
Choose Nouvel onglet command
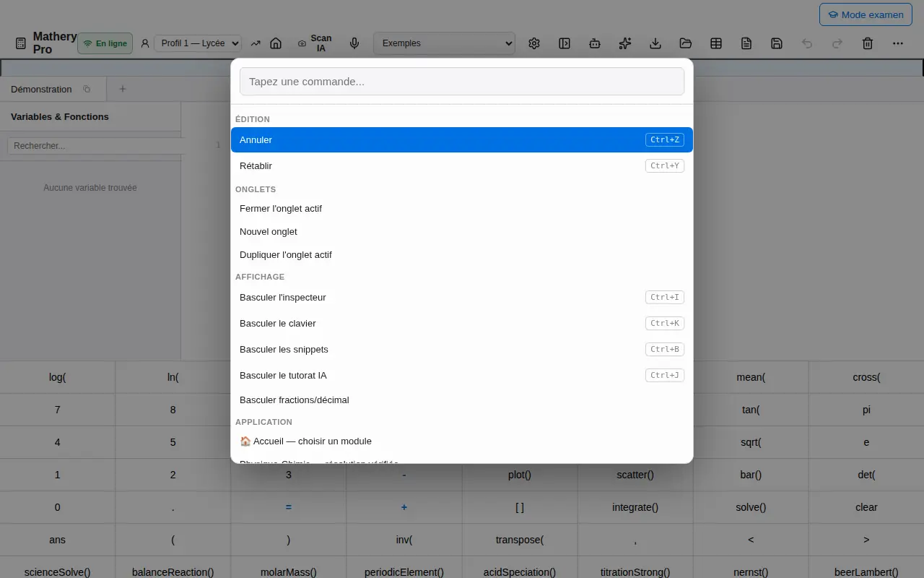pyautogui.click(x=462, y=231)
